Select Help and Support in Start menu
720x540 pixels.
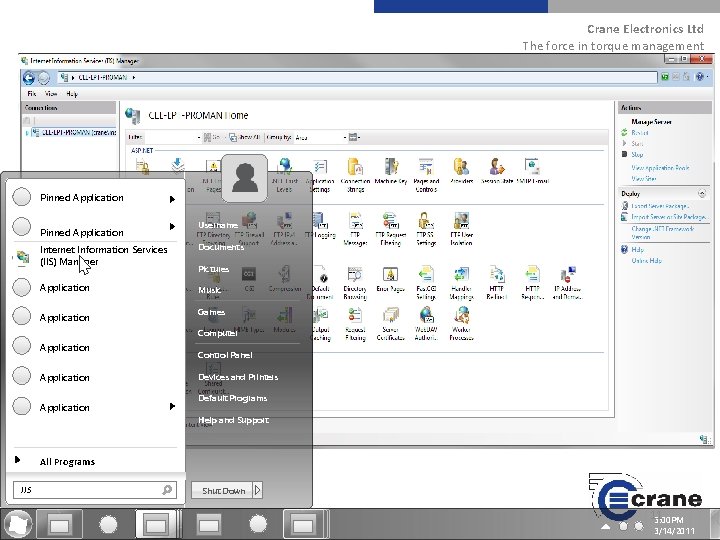click(233, 420)
